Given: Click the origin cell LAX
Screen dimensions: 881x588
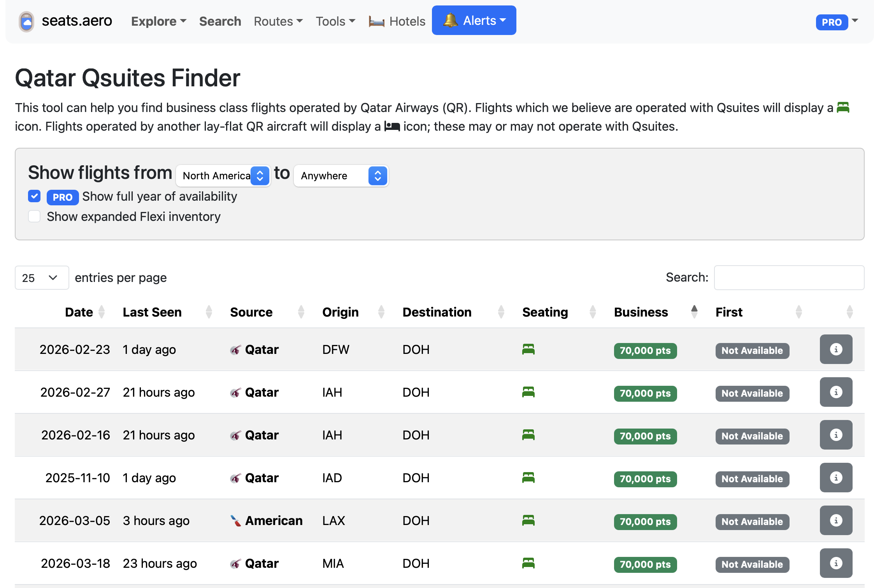Looking at the screenshot, I should pos(333,520).
